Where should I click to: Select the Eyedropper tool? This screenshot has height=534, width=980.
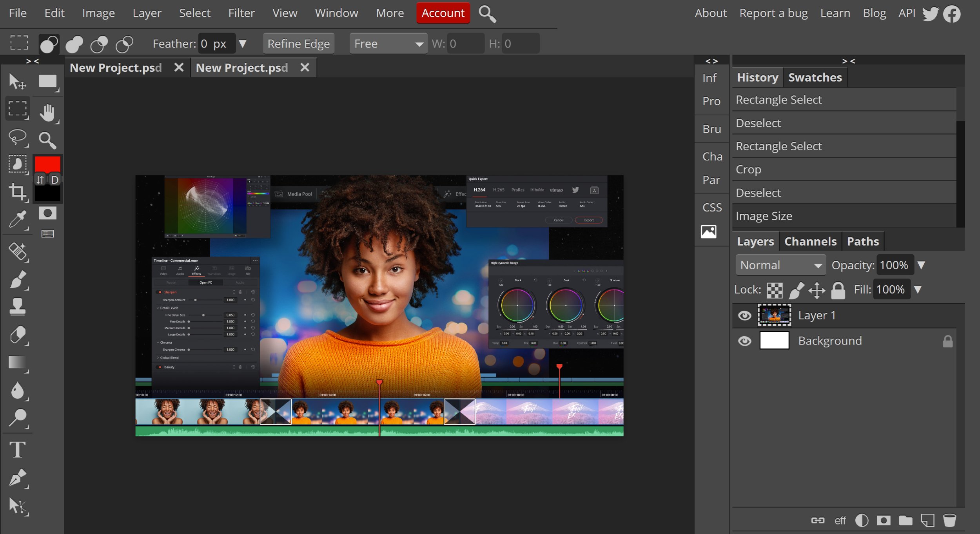pyautogui.click(x=18, y=219)
